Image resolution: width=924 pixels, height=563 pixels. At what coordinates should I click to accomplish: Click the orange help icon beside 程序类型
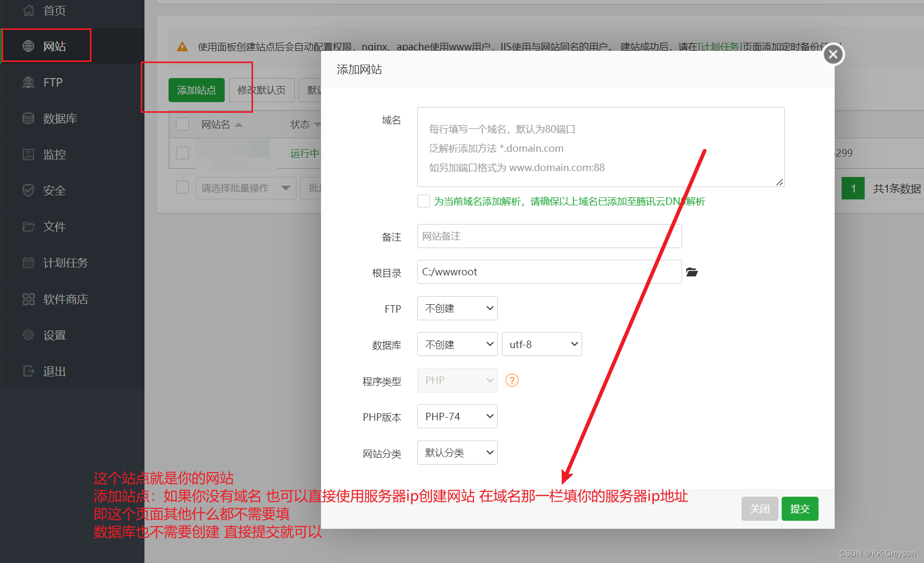click(512, 380)
